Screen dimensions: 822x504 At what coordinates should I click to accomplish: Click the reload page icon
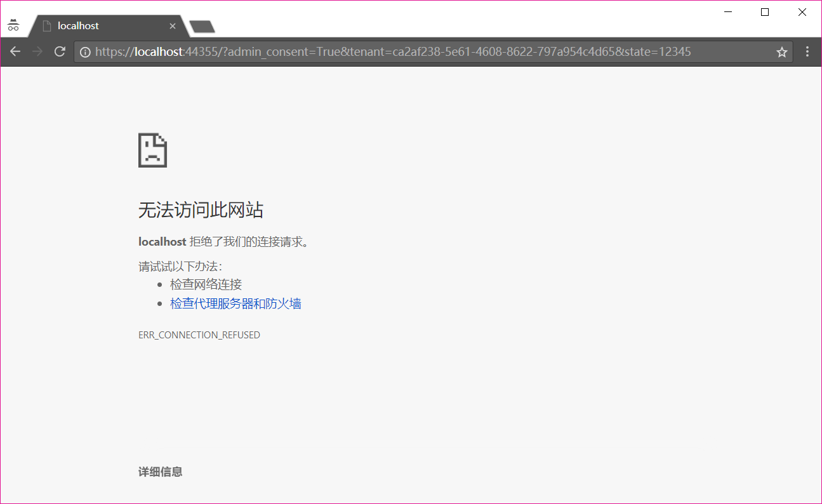[x=60, y=51]
